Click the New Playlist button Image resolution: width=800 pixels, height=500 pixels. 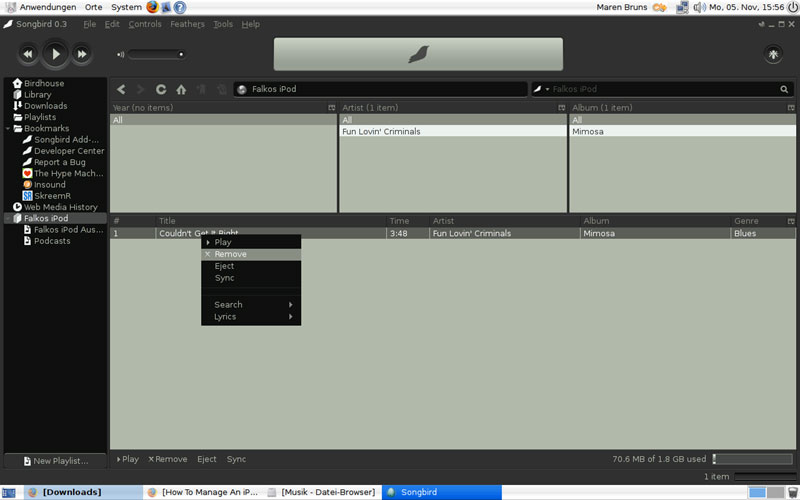point(55,461)
